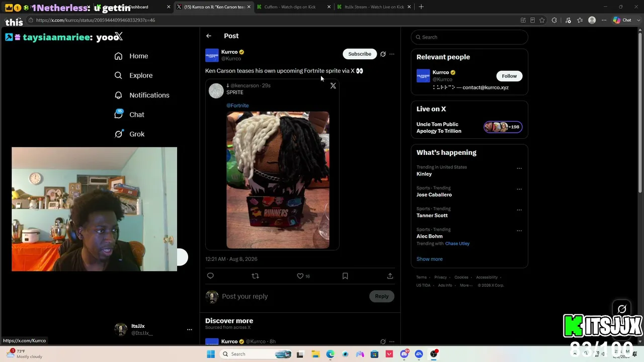This screenshot has height=362, width=644.
Task: Click the Reply button
Action: 382,296
